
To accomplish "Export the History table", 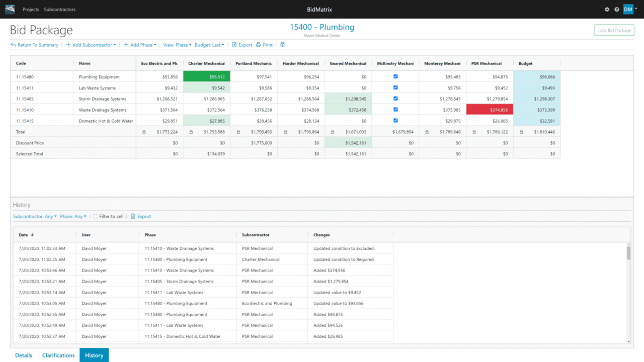I will click(140, 217).
